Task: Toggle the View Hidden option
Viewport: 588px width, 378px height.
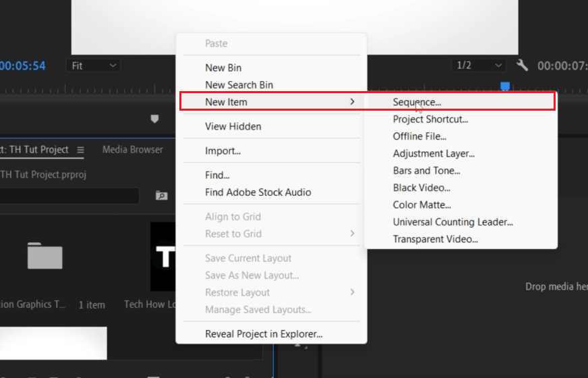Action: tap(233, 126)
